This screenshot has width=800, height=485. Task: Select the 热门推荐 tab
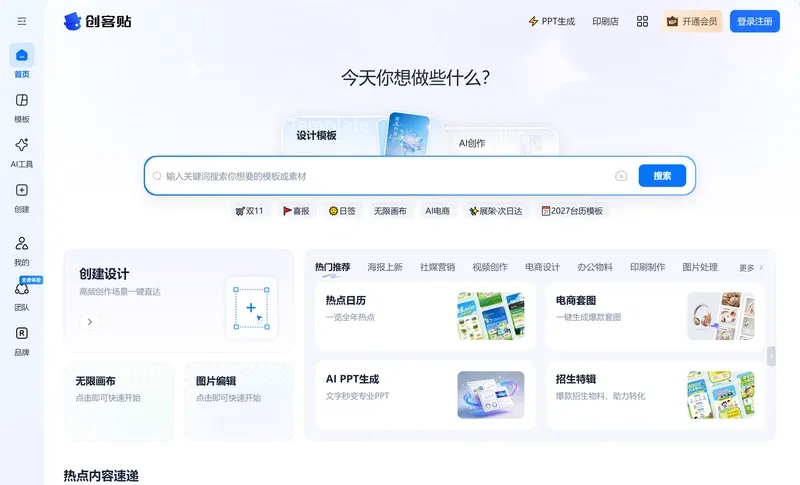[332, 267]
